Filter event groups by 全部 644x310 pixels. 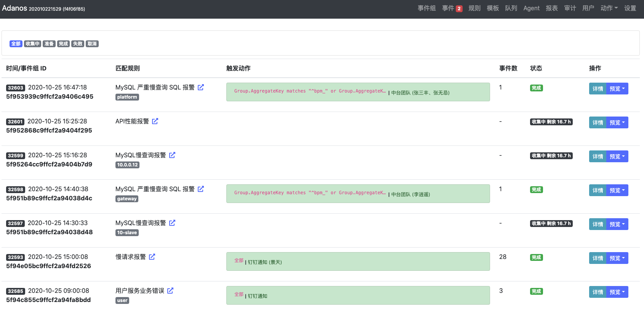point(16,44)
